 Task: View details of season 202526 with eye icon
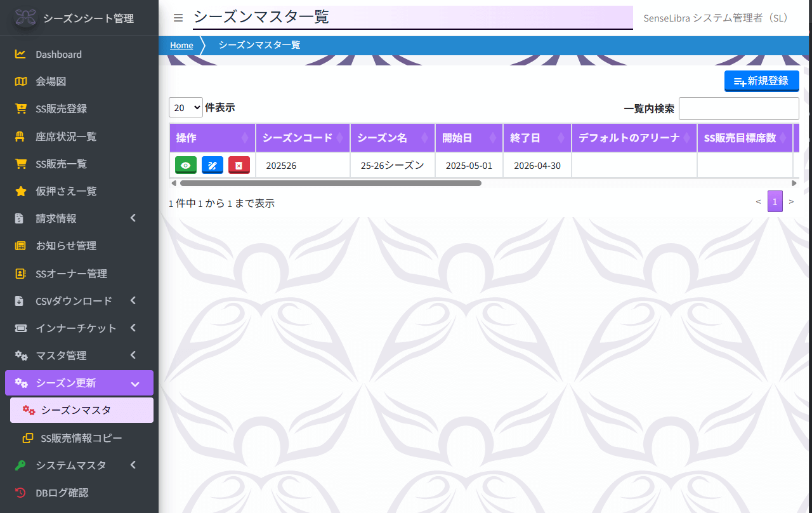tap(185, 164)
